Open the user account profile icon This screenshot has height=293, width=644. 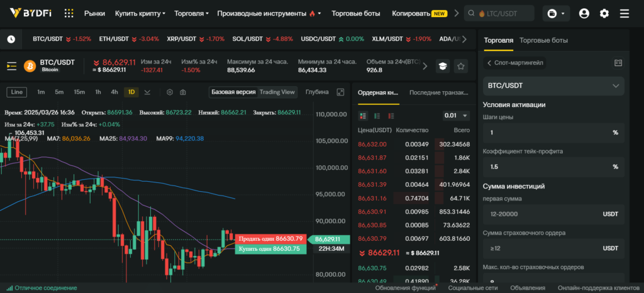coord(584,13)
